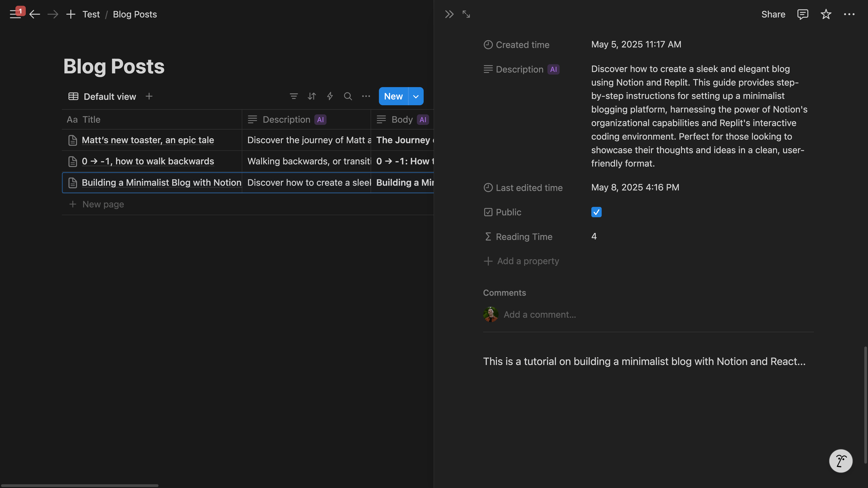Search the Blog Posts database
Viewport: 868px width, 488px height.
tap(348, 96)
